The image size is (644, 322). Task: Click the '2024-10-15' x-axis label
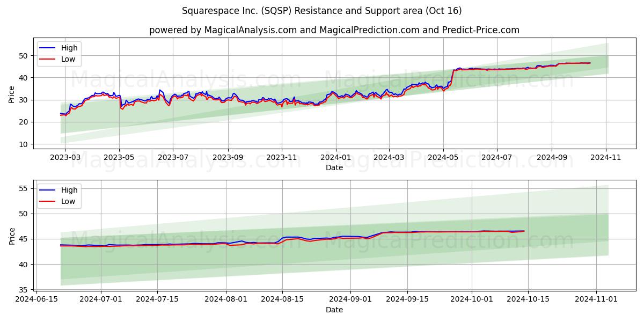(529, 301)
